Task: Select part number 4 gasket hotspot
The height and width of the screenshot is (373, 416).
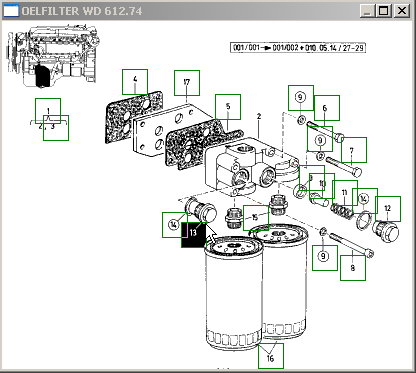Action: [135, 82]
